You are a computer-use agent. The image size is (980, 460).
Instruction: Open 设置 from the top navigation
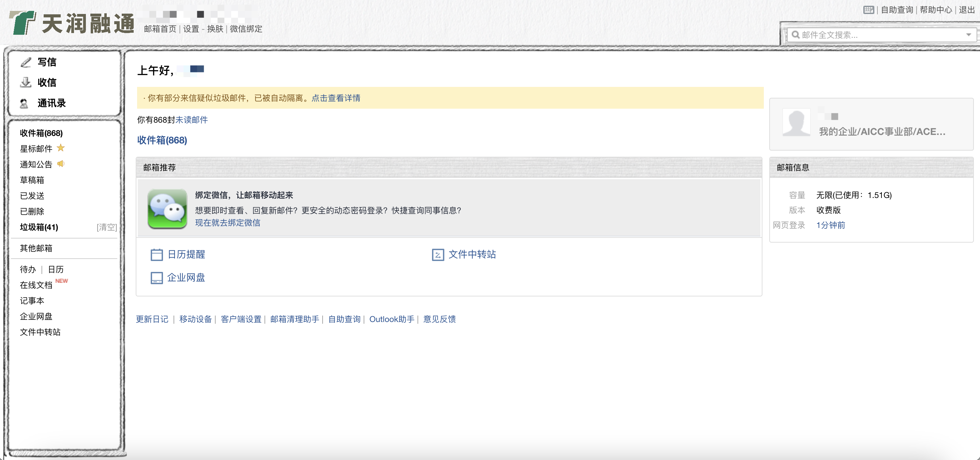pos(191,29)
